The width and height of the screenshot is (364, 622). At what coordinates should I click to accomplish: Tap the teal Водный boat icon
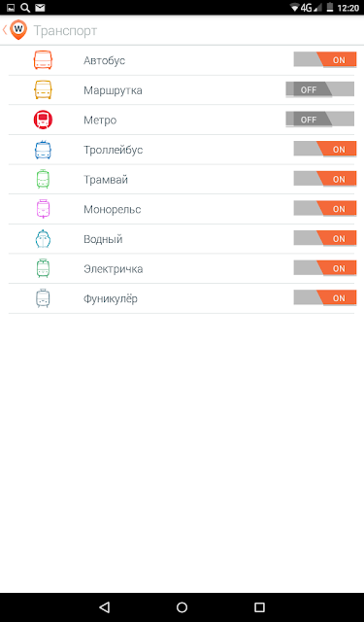tap(43, 239)
